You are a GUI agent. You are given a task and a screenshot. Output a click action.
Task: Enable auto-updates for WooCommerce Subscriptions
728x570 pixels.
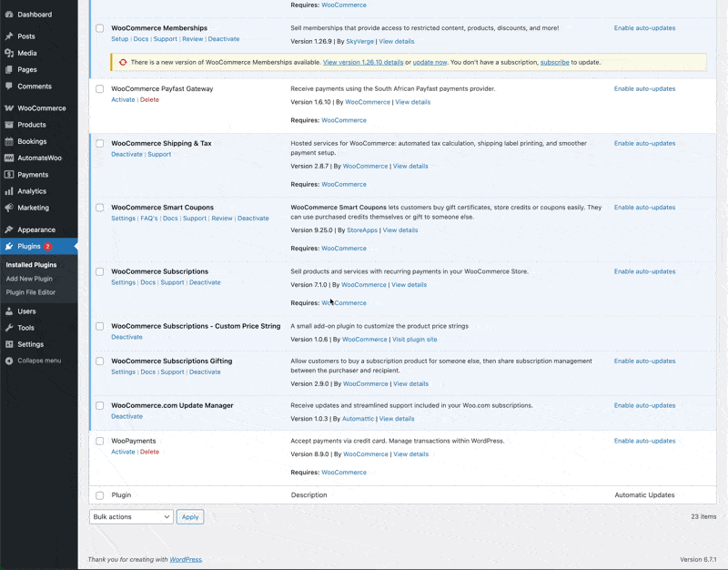(x=644, y=271)
